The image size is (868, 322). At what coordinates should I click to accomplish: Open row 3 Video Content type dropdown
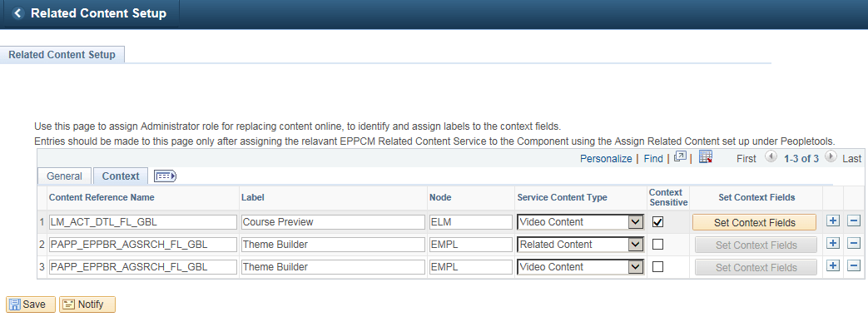click(x=580, y=267)
